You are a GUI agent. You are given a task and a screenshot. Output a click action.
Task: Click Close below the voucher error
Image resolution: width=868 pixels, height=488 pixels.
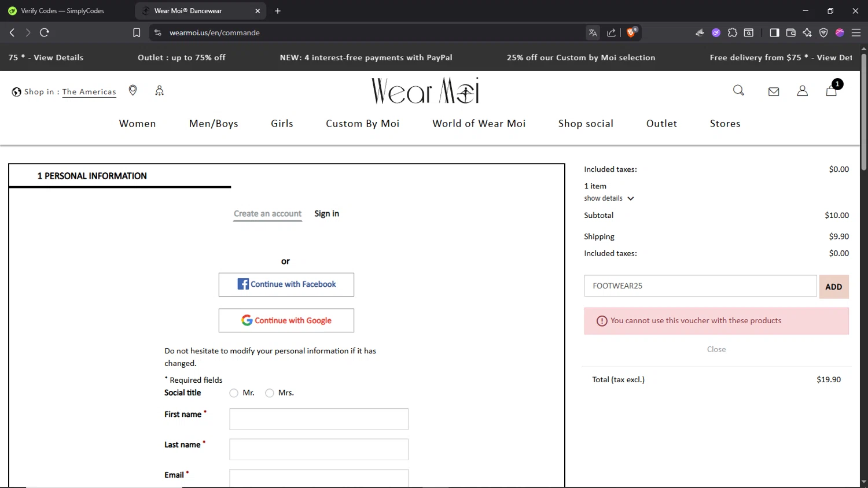coord(716,349)
